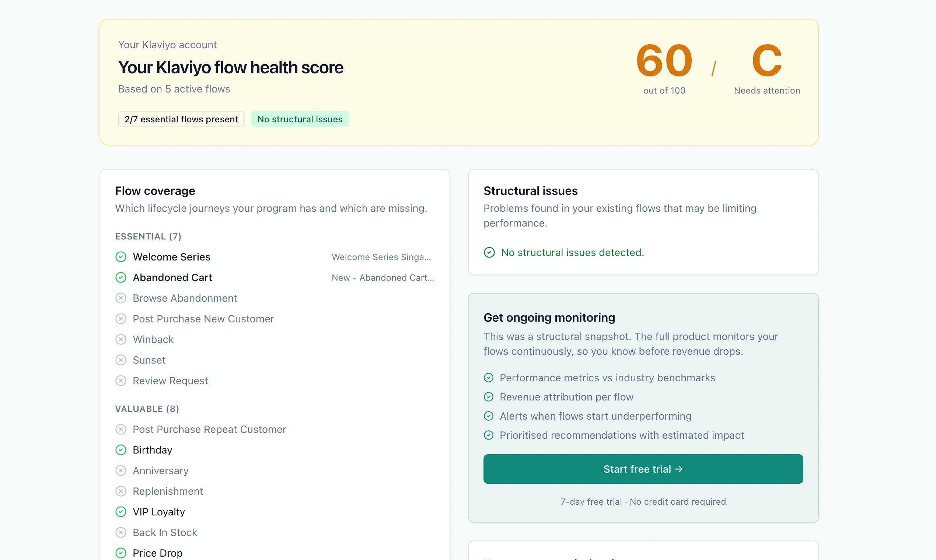The height and width of the screenshot is (560, 936).
Task: Select the VIP Loyalty flow row
Action: click(275, 512)
